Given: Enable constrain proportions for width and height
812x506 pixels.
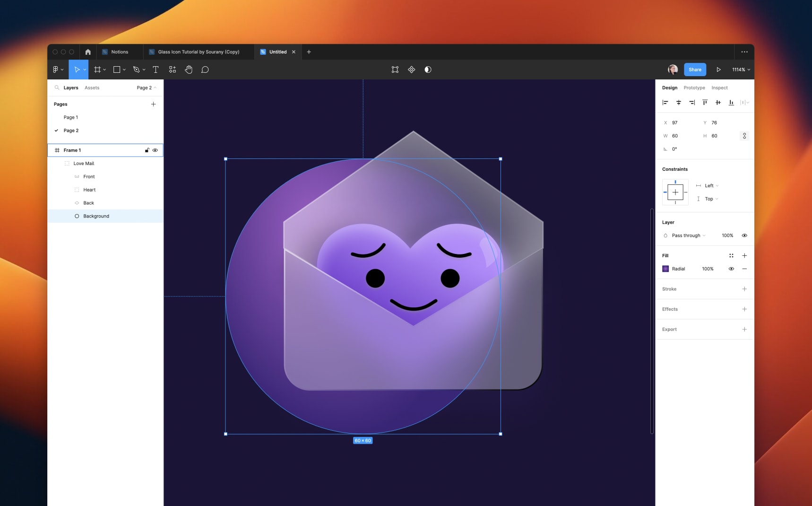Looking at the screenshot, I should [x=744, y=136].
